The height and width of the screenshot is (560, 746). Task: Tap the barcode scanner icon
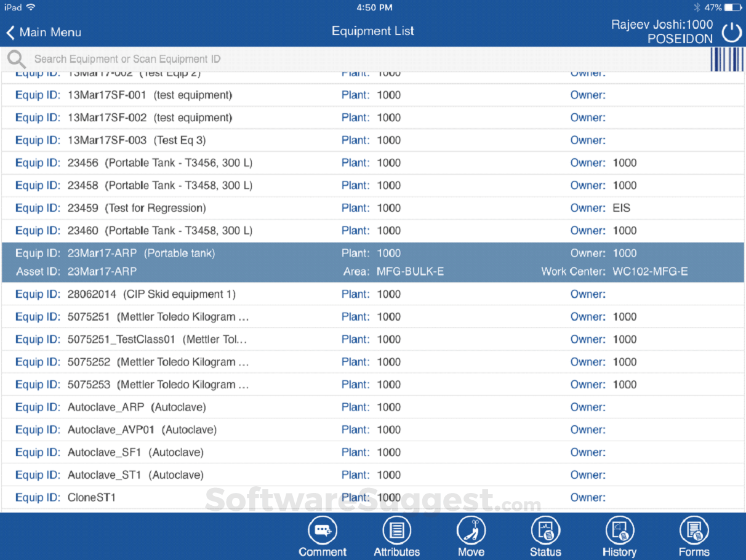pyautogui.click(x=727, y=59)
